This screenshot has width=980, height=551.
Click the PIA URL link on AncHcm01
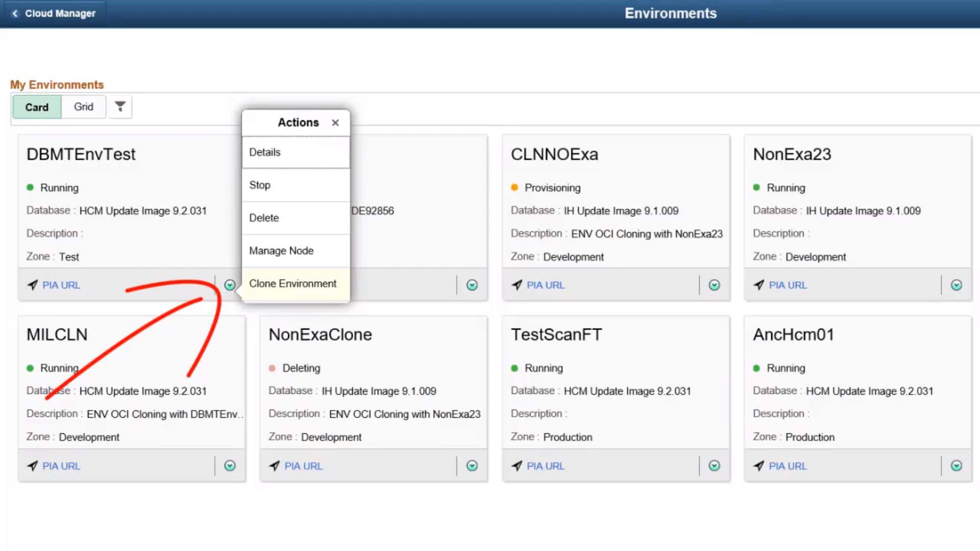click(x=788, y=465)
